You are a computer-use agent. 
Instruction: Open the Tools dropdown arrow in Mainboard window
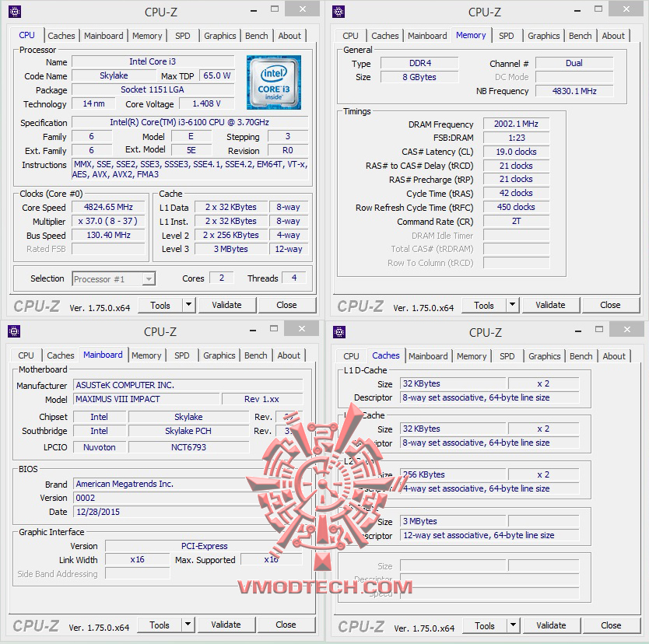click(188, 625)
